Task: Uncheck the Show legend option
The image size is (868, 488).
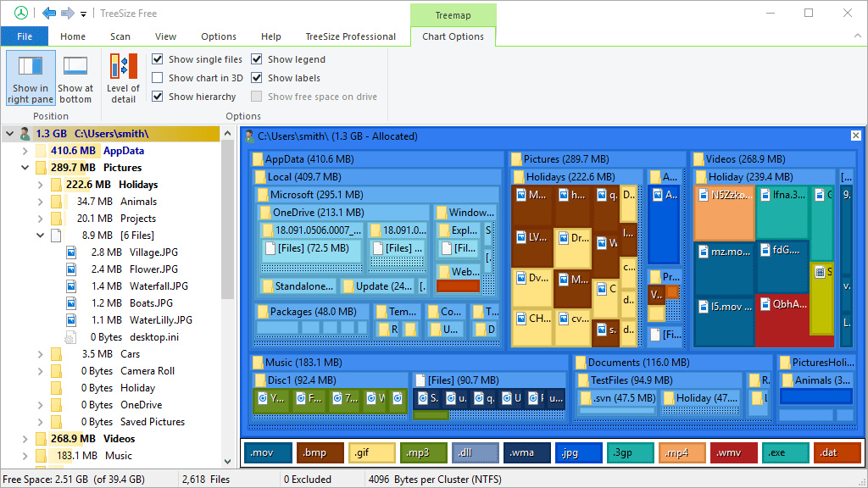Action: coord(257,59)
